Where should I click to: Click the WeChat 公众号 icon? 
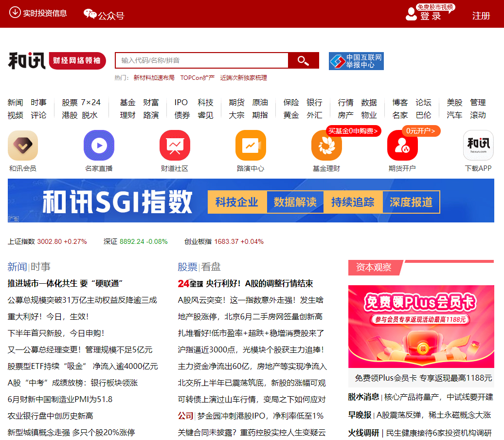click(90, 14)
